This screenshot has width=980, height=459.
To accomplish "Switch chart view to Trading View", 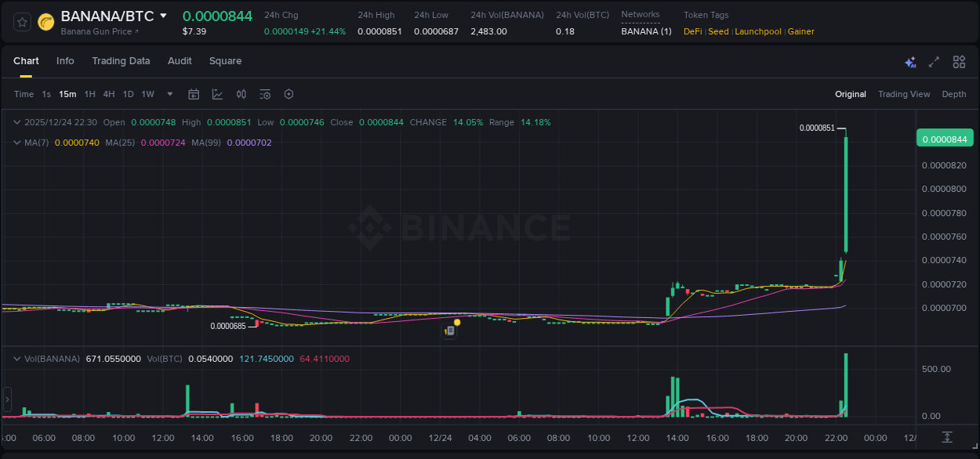I will (903, 94).
